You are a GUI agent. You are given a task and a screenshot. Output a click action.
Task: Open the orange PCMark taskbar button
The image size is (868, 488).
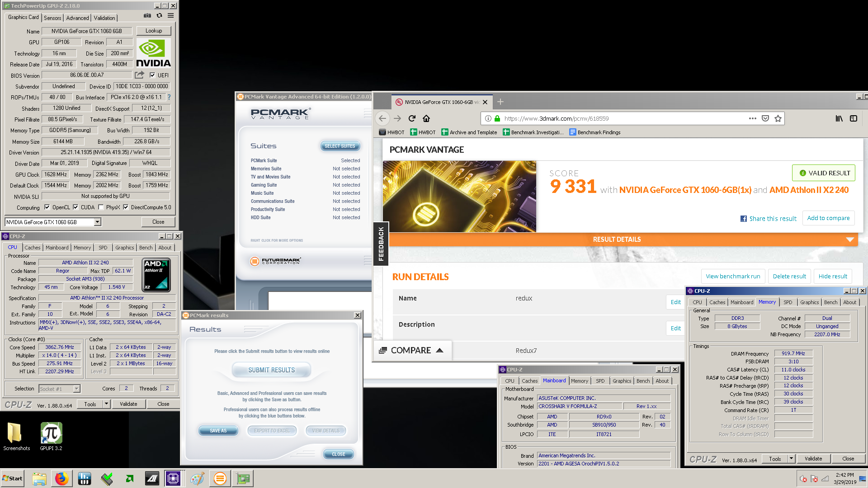click(220, 479)
